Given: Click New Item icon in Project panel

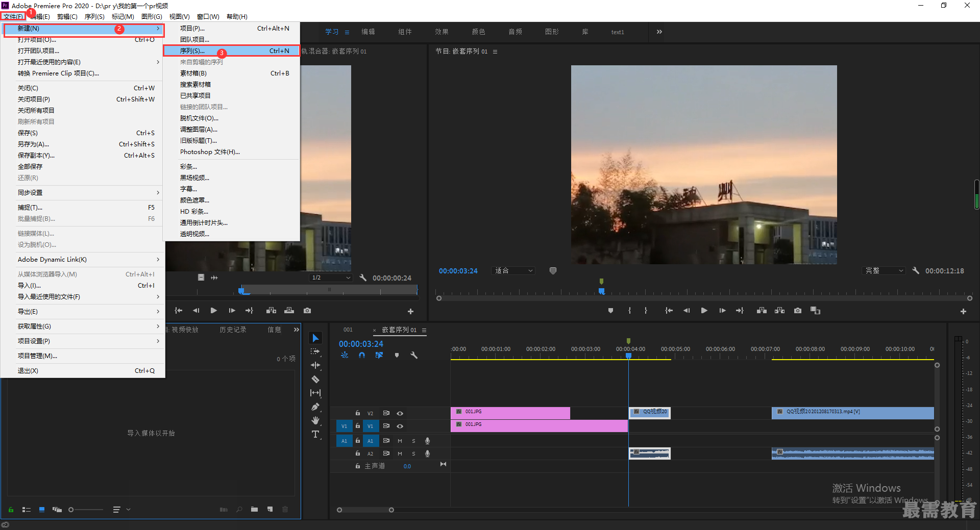Looking at the screenshot, I should pyautogui.click(x=269, y=509).
